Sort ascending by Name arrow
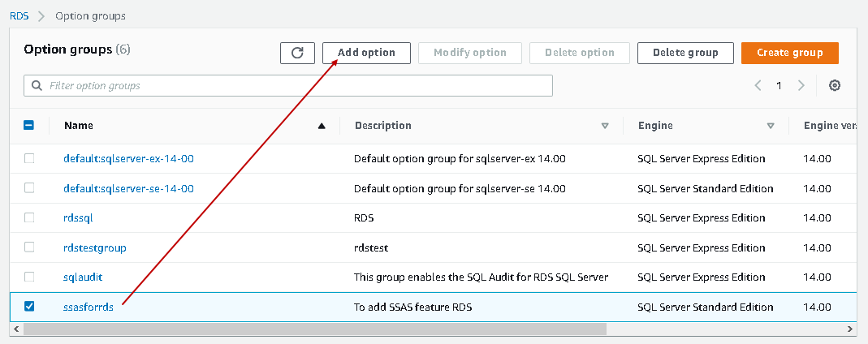The image size is (868, 344). point(322,126)
